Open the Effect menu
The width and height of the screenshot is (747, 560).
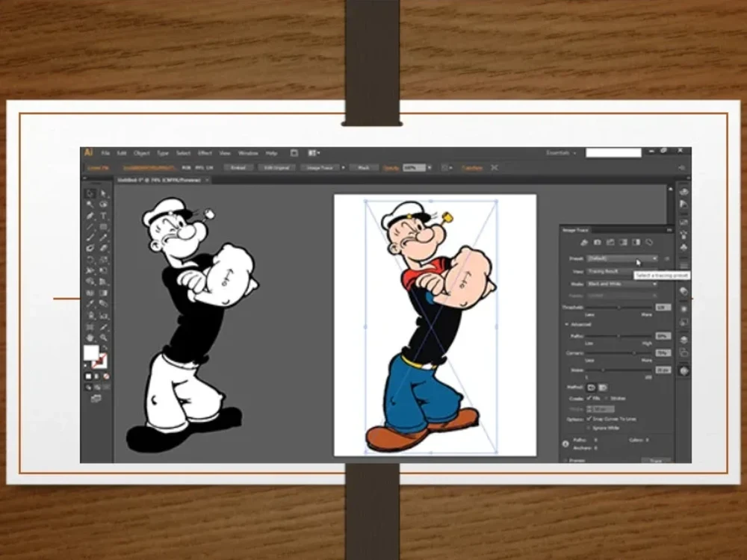tap(205, 152)
